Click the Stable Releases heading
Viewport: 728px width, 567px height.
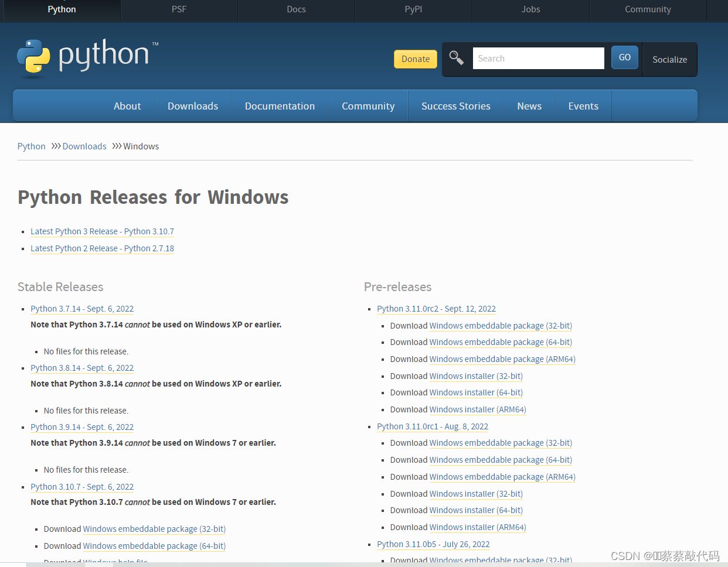[x=60, y=287]
